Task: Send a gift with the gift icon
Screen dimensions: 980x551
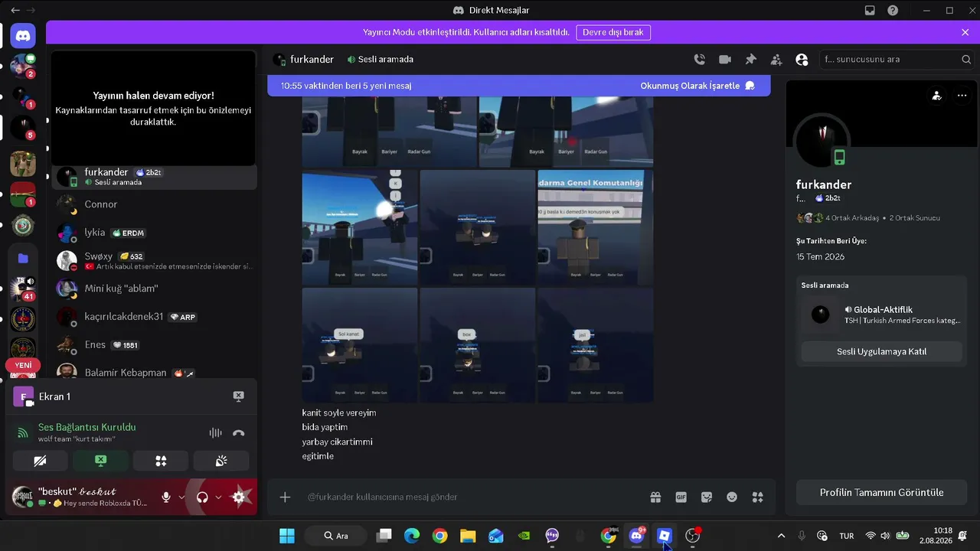Action: pos(655,497)
